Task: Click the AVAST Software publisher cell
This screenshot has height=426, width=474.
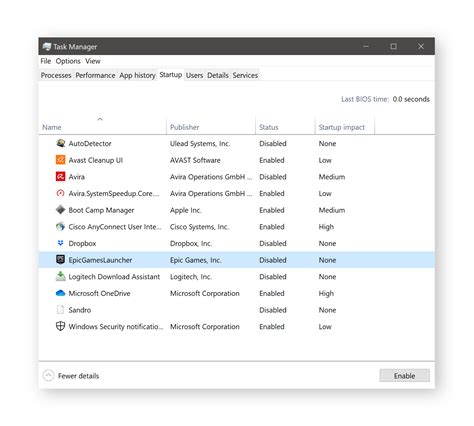Action: (195, 160)
